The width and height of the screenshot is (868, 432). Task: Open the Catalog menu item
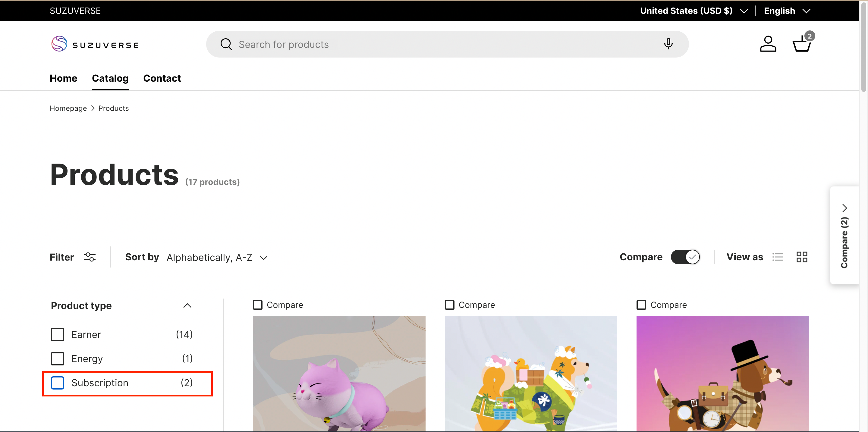point(110,78)
